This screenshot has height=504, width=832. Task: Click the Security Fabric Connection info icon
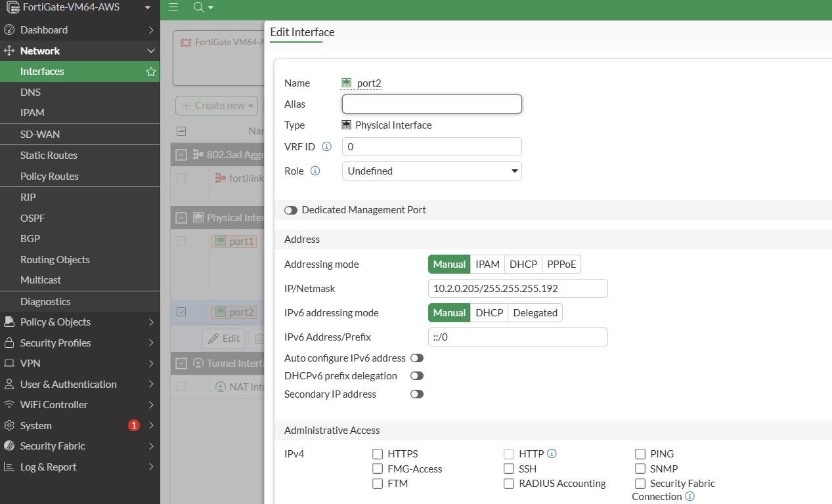click(x=689, y=497)
